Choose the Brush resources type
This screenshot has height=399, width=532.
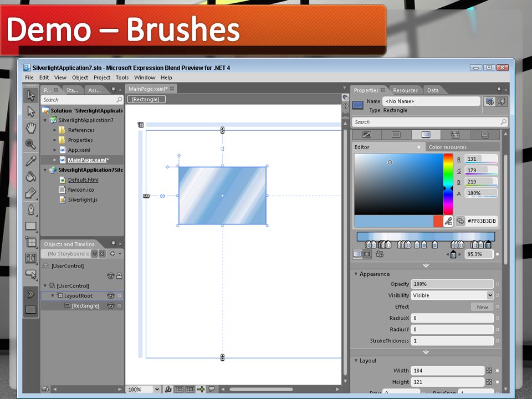pyautogui.click(x=485, y=135)
